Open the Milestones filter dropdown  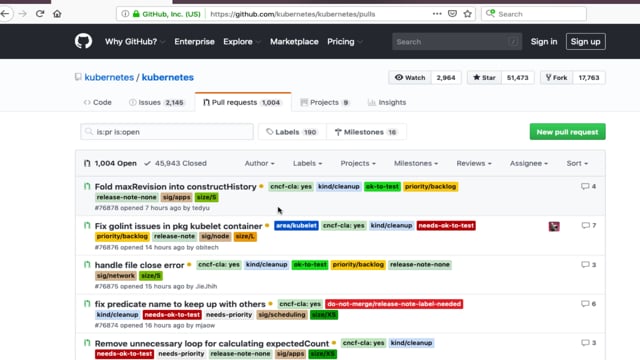coord(416,163)
